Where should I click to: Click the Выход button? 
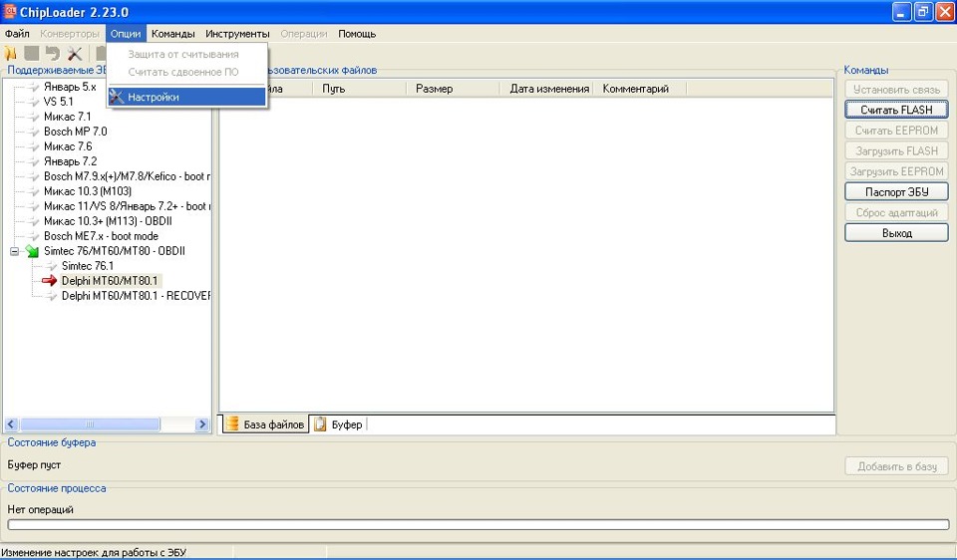click(x=896, y=233)
